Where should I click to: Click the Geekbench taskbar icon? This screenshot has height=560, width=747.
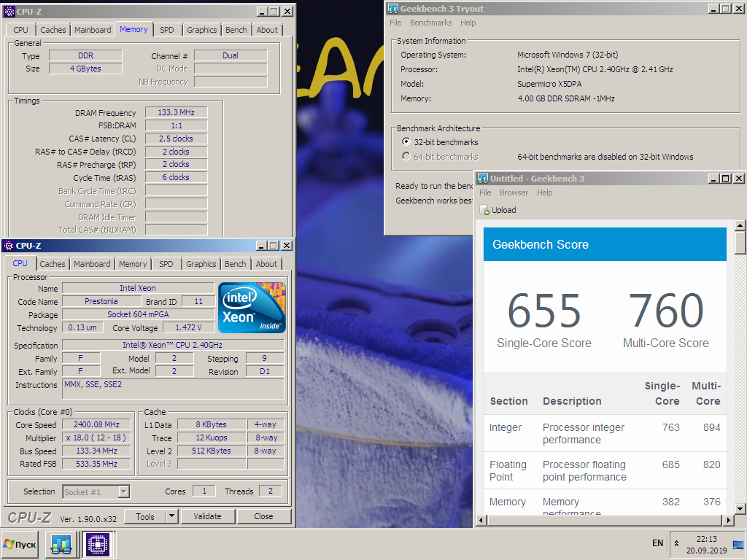(61, 544)
